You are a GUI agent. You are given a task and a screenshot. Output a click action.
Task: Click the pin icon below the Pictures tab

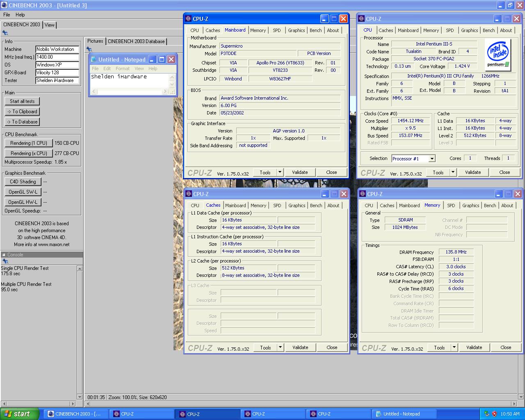[x=89, y=49]
